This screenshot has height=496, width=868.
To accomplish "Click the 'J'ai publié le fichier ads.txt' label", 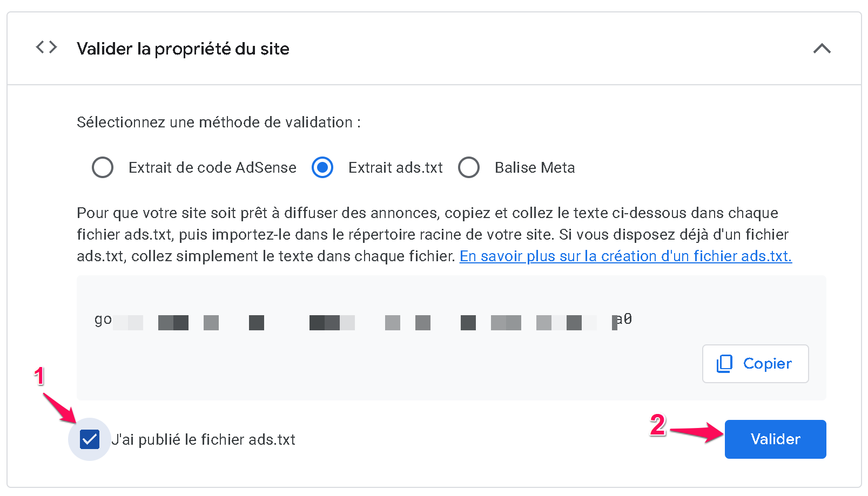I will tap(203, 439).
